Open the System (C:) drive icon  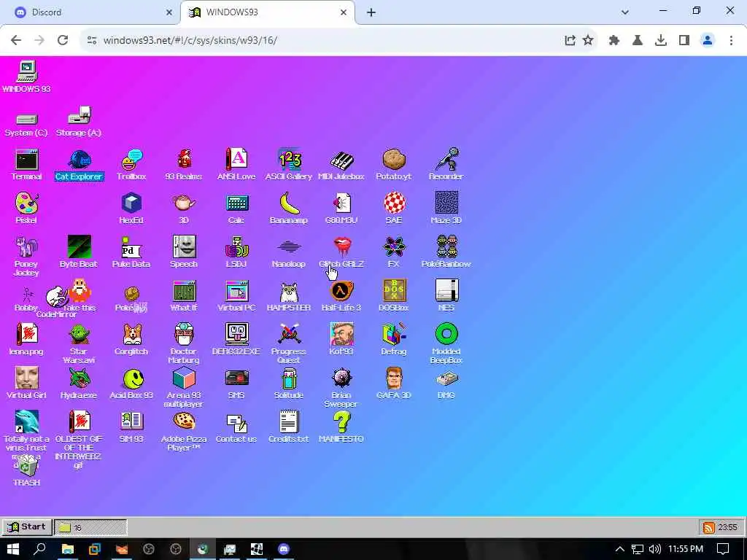click(27, 119)
